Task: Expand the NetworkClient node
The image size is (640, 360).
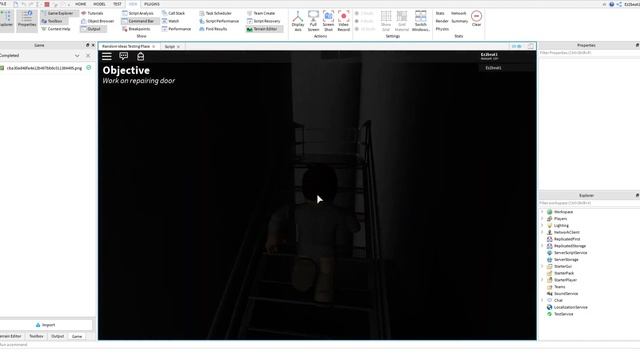Action: [542, 232]
